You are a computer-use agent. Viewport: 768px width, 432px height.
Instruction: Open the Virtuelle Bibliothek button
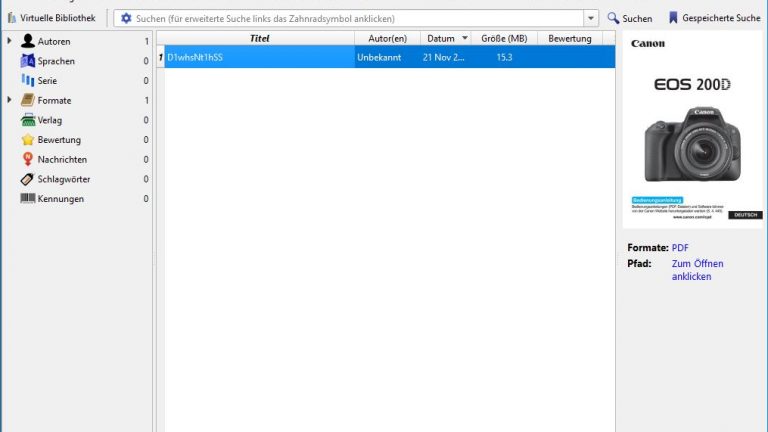point(50,18)
